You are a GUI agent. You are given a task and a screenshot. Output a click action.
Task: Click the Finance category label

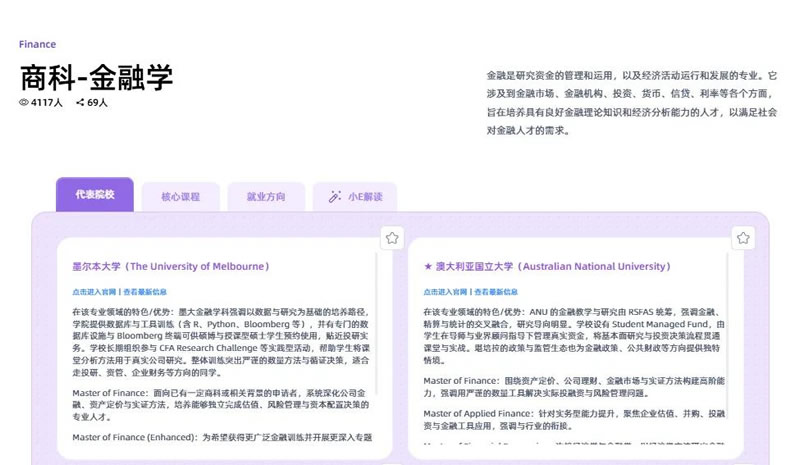(x=37, y=44)
